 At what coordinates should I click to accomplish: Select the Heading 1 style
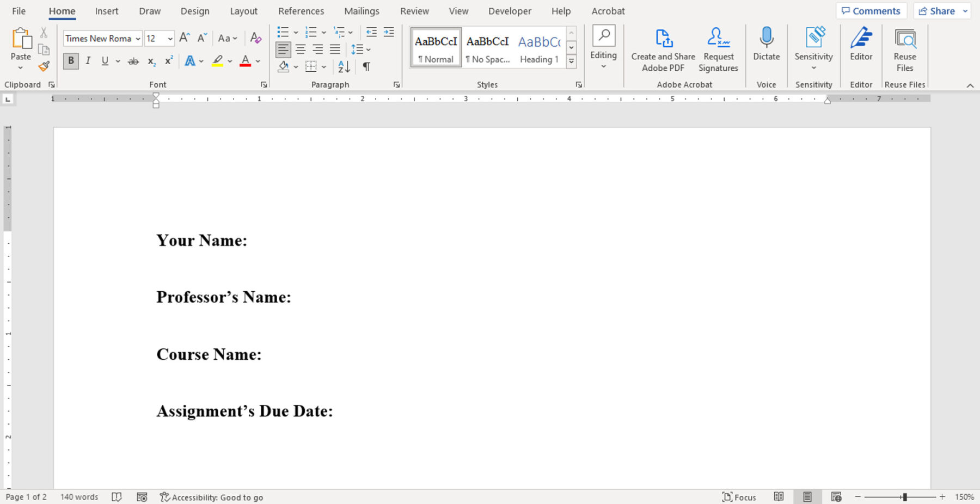click(538, 48)
